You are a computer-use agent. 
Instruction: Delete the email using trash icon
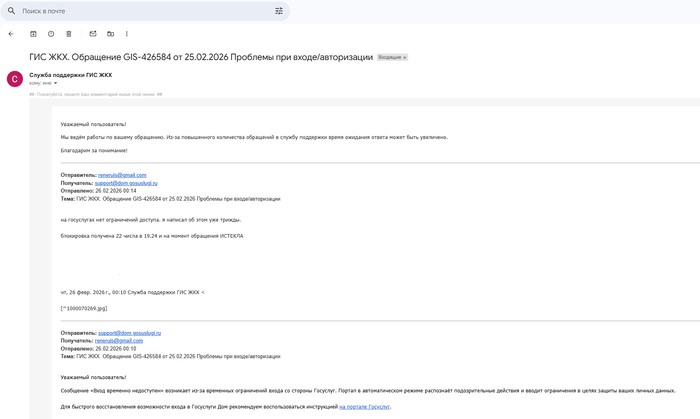68,34
